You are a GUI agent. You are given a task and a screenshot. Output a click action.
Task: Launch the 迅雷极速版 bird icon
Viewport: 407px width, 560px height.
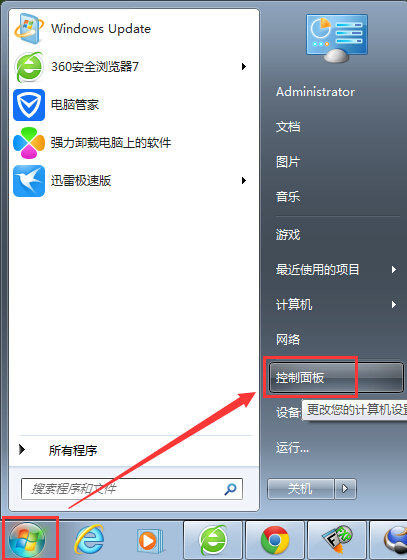(x=29, y=181)
